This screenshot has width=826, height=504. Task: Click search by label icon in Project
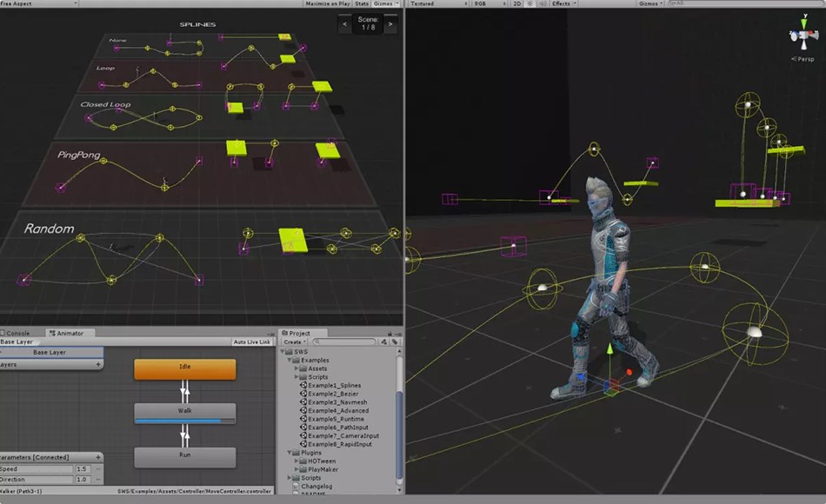pyautogui.click(x=394, y=342)
